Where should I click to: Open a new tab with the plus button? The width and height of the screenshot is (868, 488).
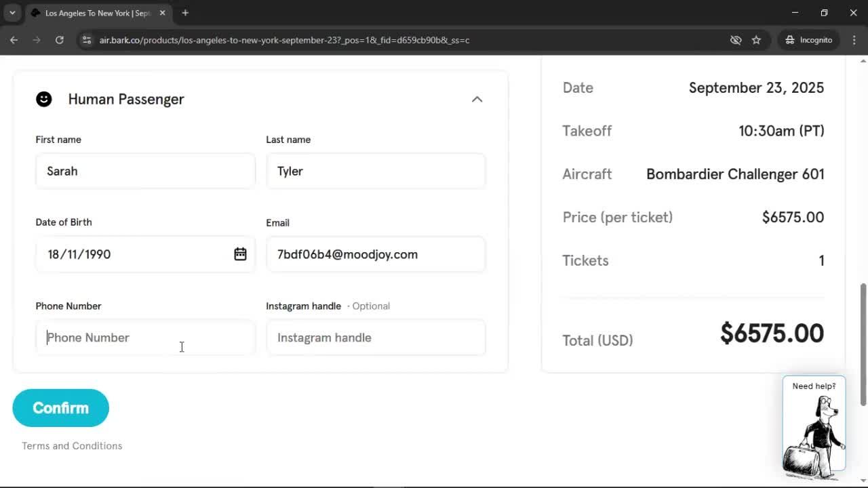[185, 13]
